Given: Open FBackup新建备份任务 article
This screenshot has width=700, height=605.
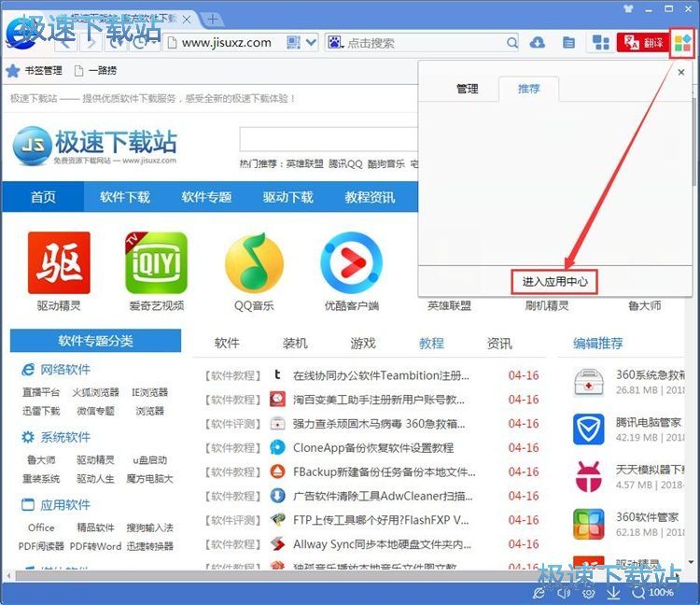Looking at the screenshot, I should point(385,471).
